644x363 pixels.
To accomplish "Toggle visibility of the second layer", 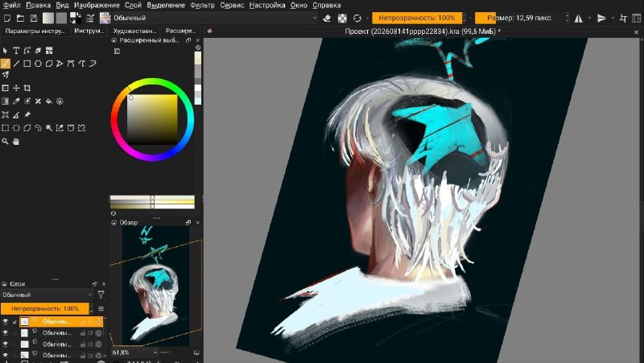I will (5, 332).
